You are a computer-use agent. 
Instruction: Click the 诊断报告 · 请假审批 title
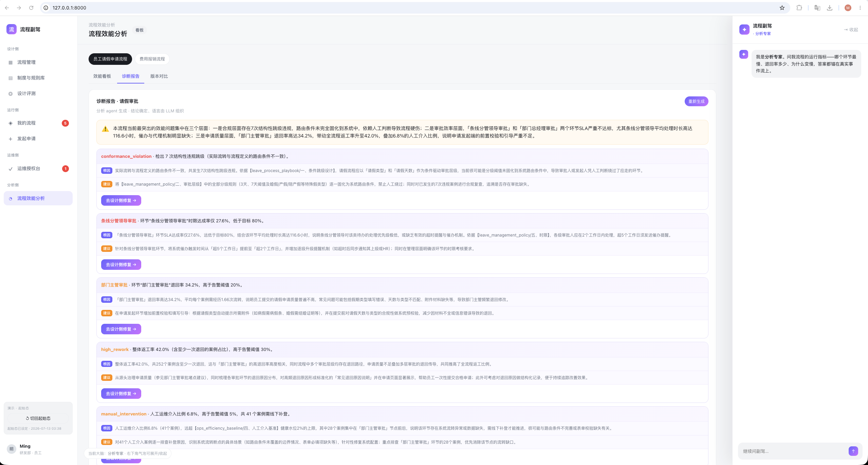(117, 101)
